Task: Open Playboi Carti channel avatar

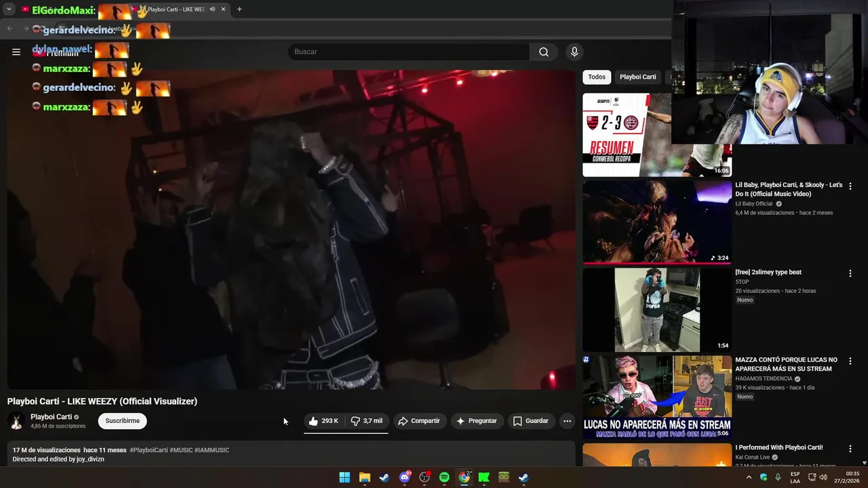Action: click(16, 421)
